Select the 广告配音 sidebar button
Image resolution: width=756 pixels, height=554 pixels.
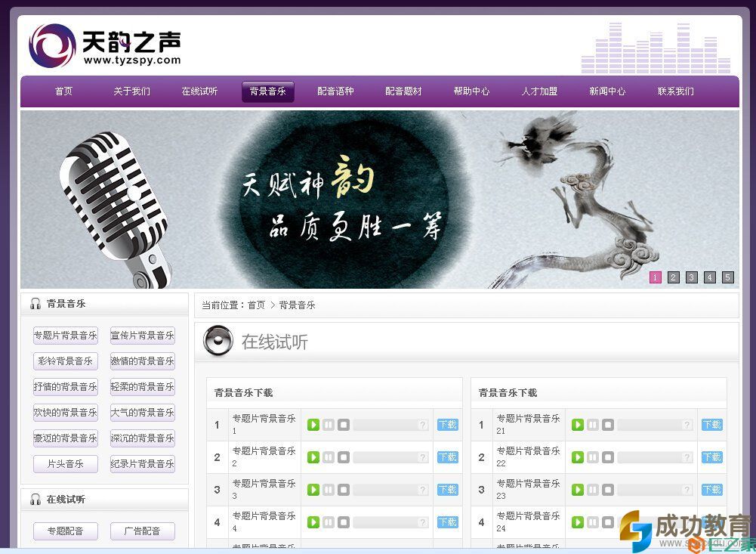142,531
